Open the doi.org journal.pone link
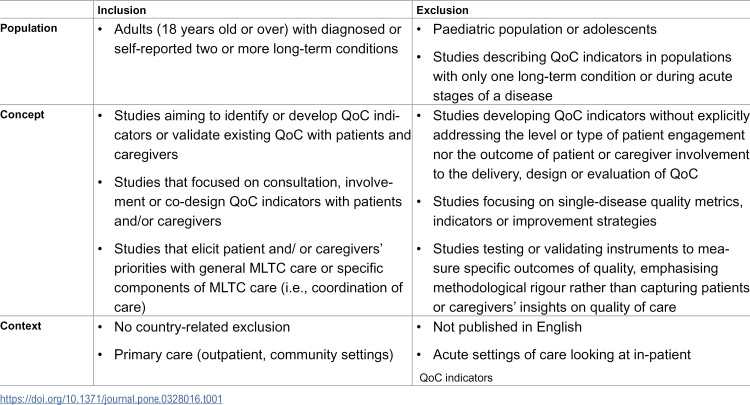This screenshot has width=750, height=405. (111, 399)
